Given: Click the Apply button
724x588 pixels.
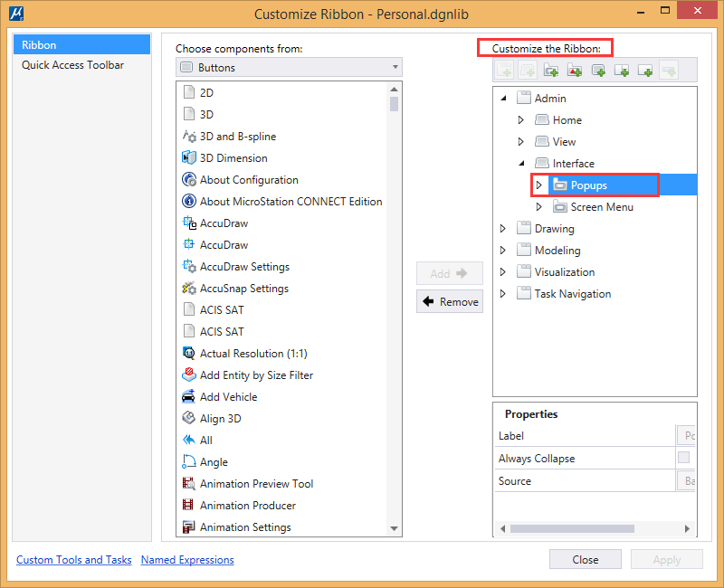Looking at the screenshot, I should pyautogui.click(x=667, y=559).
